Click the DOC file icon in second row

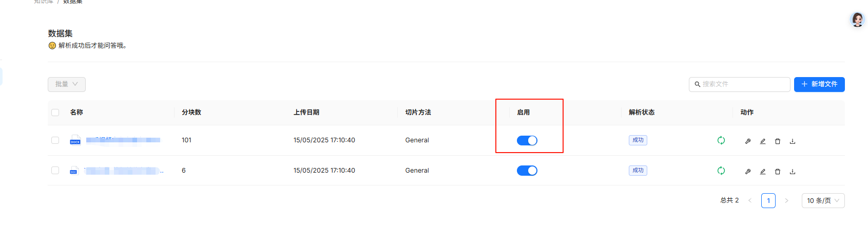click(74, 171)
